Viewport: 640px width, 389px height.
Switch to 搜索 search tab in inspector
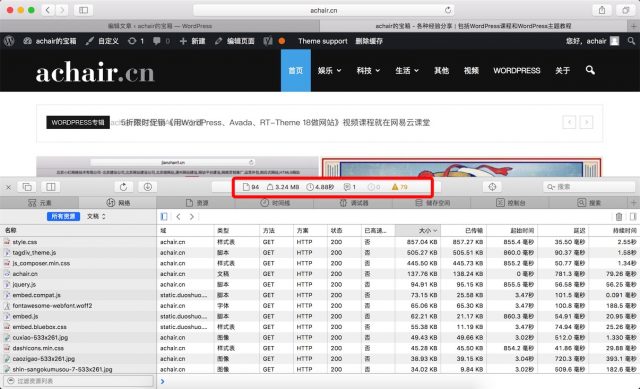tap(589, 203)
